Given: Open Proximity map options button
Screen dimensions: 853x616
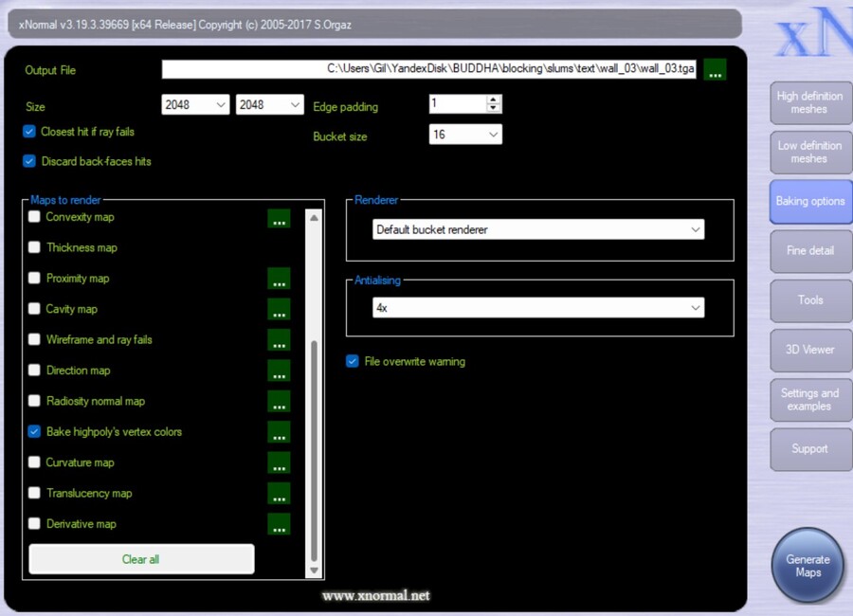Looking at the screenshot, I should click(x=279, y=279).
